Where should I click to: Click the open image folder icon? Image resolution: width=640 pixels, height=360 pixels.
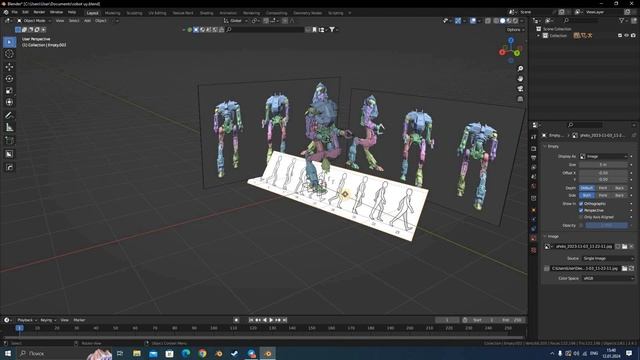[624, 247]
